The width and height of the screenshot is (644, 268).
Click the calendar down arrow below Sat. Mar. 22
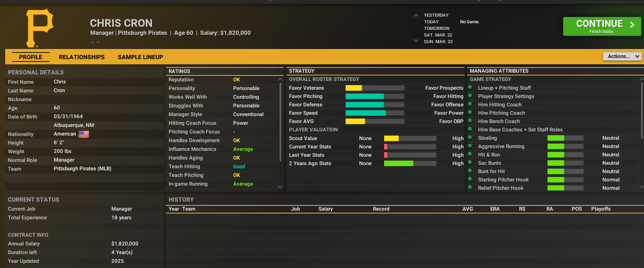(x=416, y=41)
